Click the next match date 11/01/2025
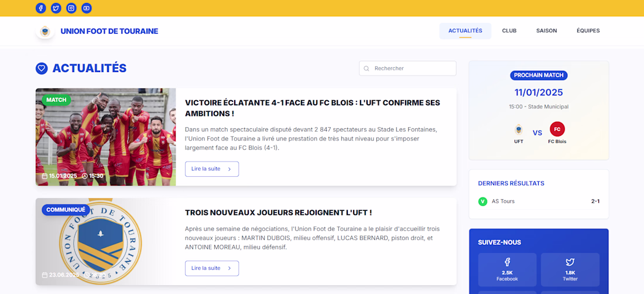The height and width of the screenshot is (294, 644). pos(539,93)
